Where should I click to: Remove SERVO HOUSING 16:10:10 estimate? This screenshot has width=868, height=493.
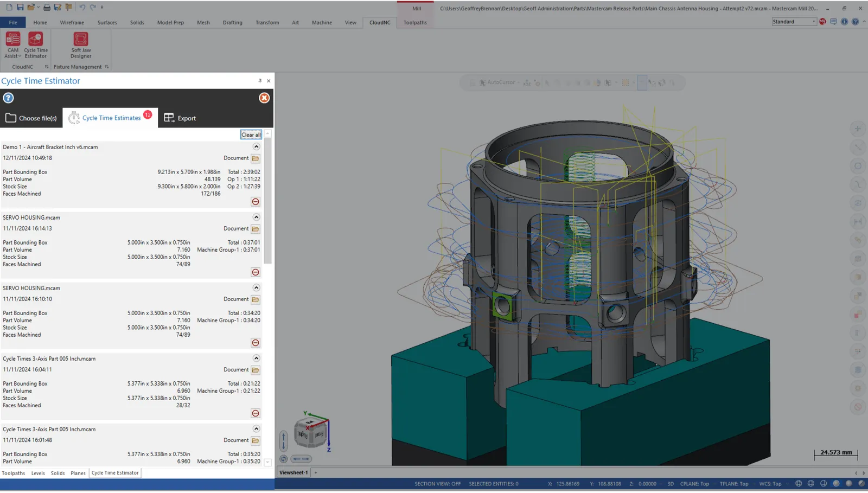[x=256, y=343]
